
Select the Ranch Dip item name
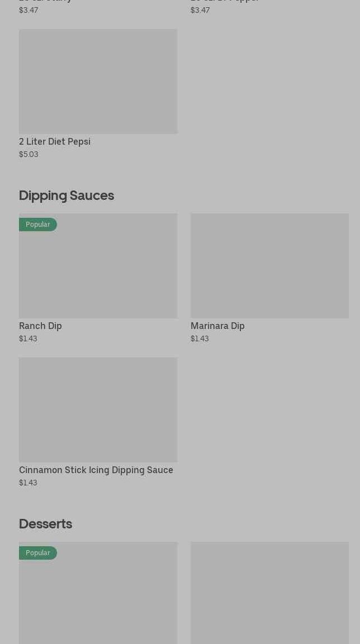tap(40, 326)
